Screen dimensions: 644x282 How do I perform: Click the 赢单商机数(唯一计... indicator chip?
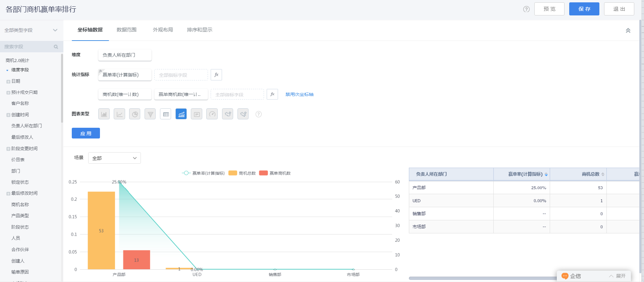[181, 95]
